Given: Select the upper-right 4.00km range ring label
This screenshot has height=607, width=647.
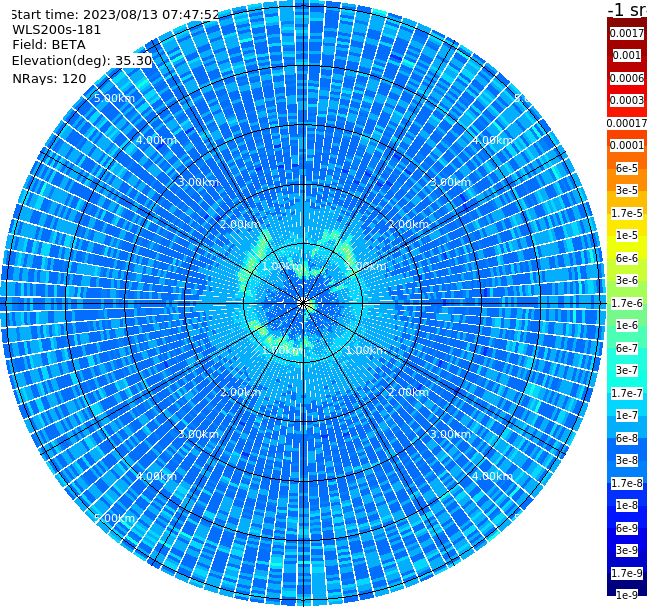Looking at the screenshot, I should click(492, 140).
